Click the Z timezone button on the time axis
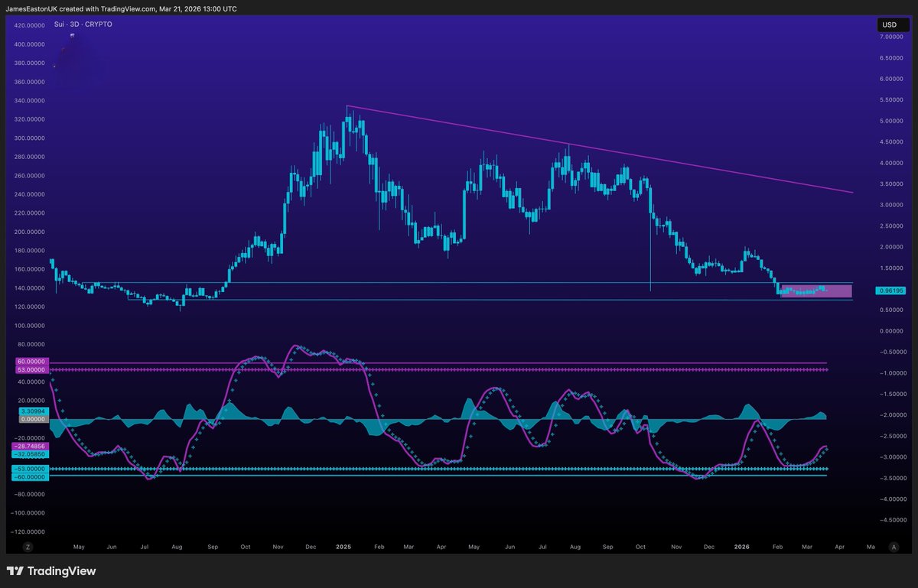The width and height of the screenshot is (918, 588). point(27,547)
